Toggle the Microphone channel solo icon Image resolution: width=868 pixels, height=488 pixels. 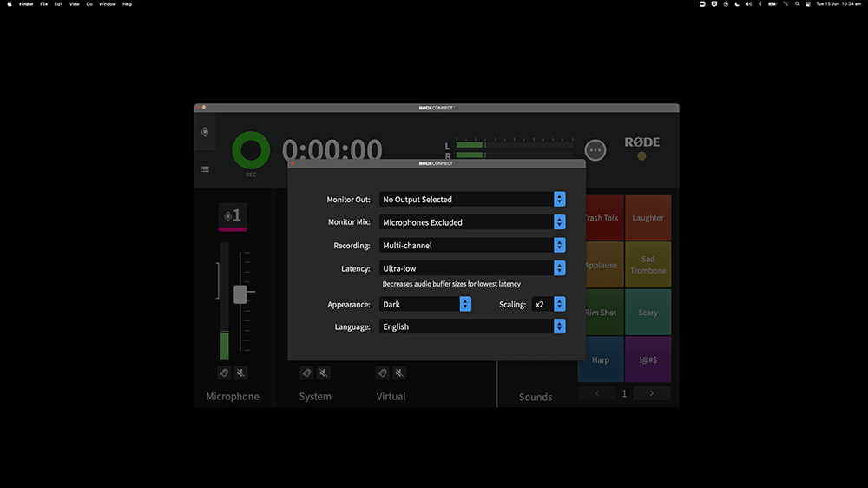pos(224,373)
